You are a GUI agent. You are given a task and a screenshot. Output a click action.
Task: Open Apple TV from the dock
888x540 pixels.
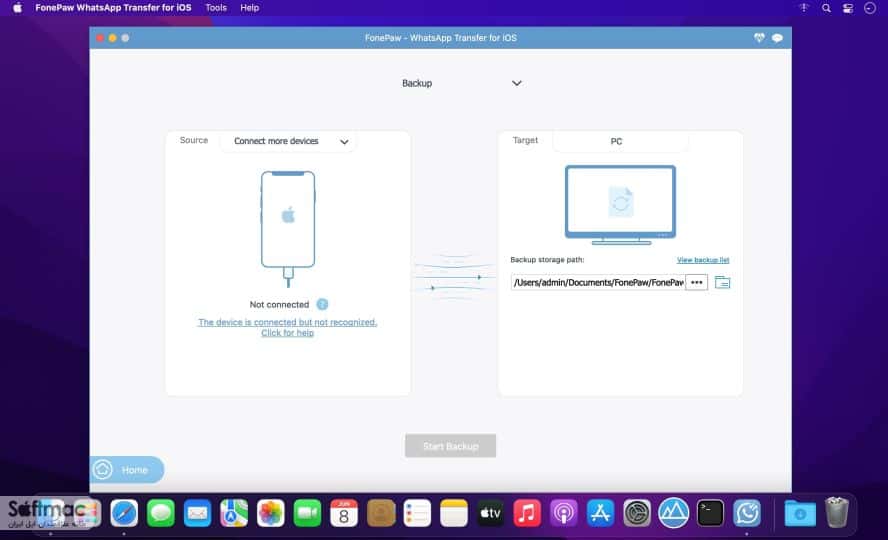[490, 513]
